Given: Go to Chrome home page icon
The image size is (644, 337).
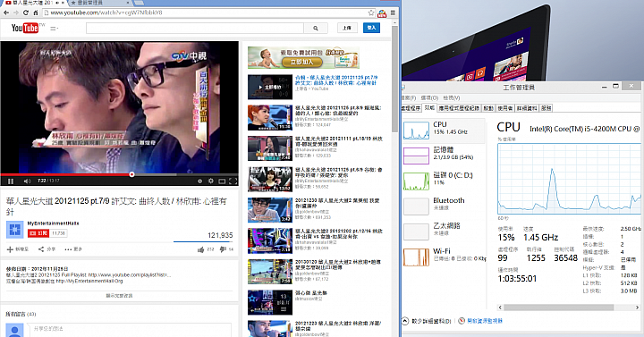Looking at the screenshot, I should tap(35, 13).
